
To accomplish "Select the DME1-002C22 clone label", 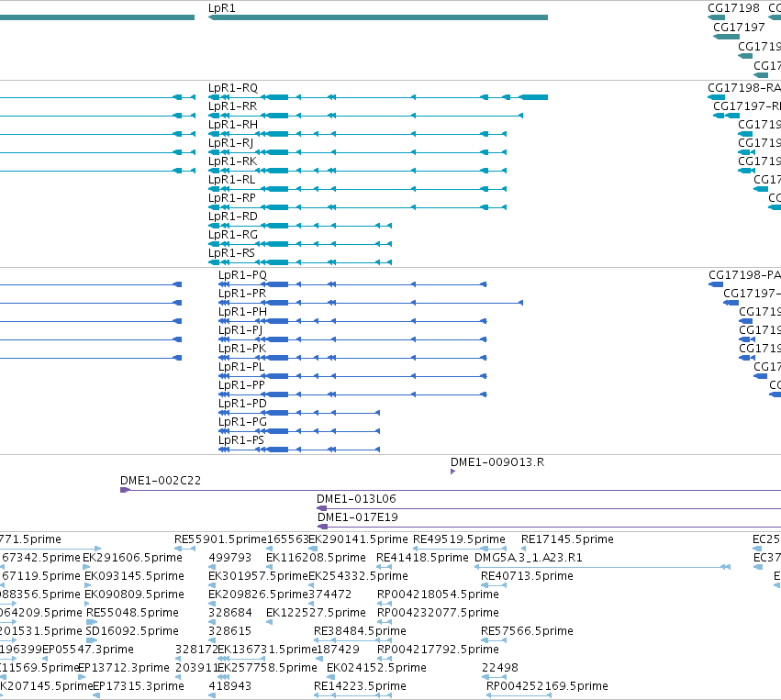I will tap(161, 481).
